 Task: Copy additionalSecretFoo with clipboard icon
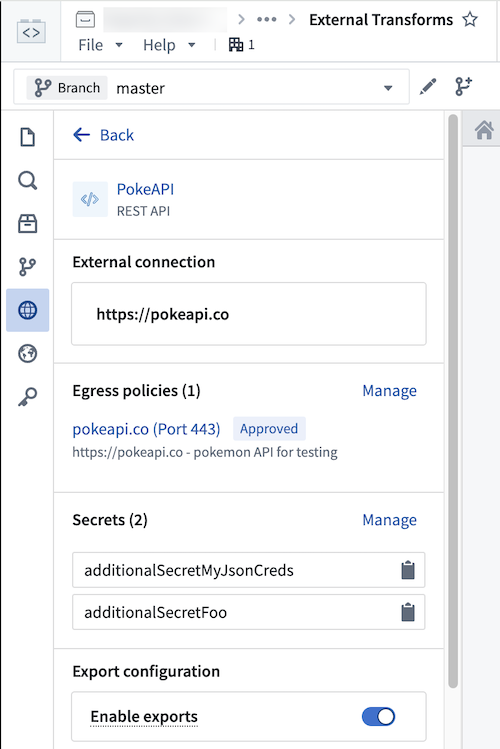[407, 612]
